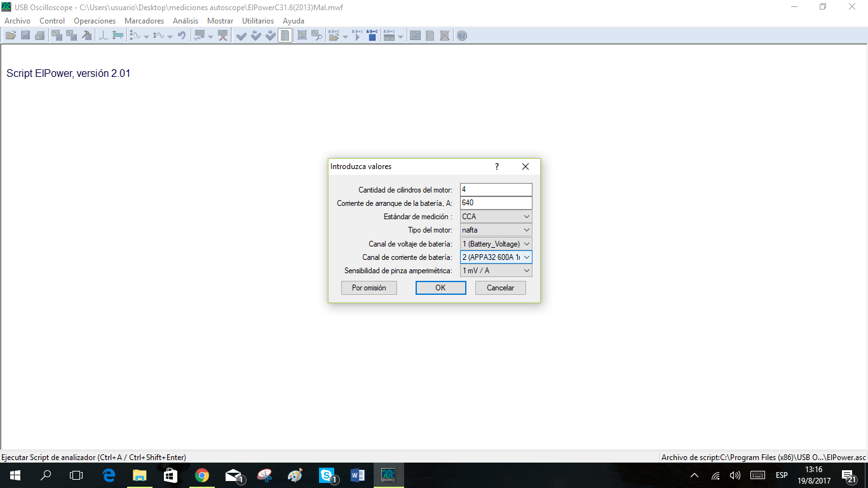Click the Cancelar button
Screen dimensions: 868x488
(x=500, y=288)
